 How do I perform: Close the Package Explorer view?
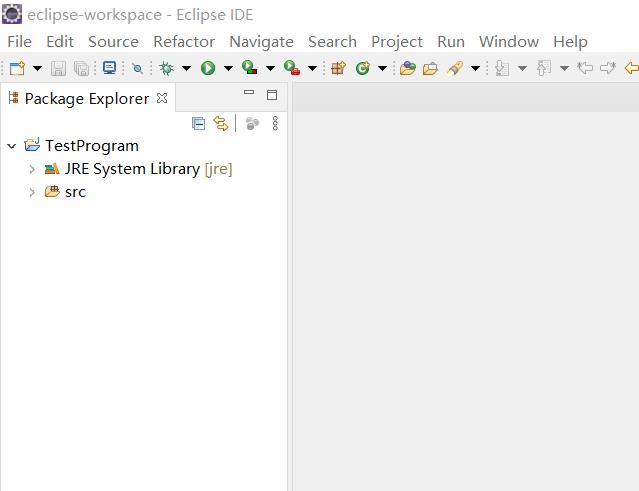pos(162,98)
